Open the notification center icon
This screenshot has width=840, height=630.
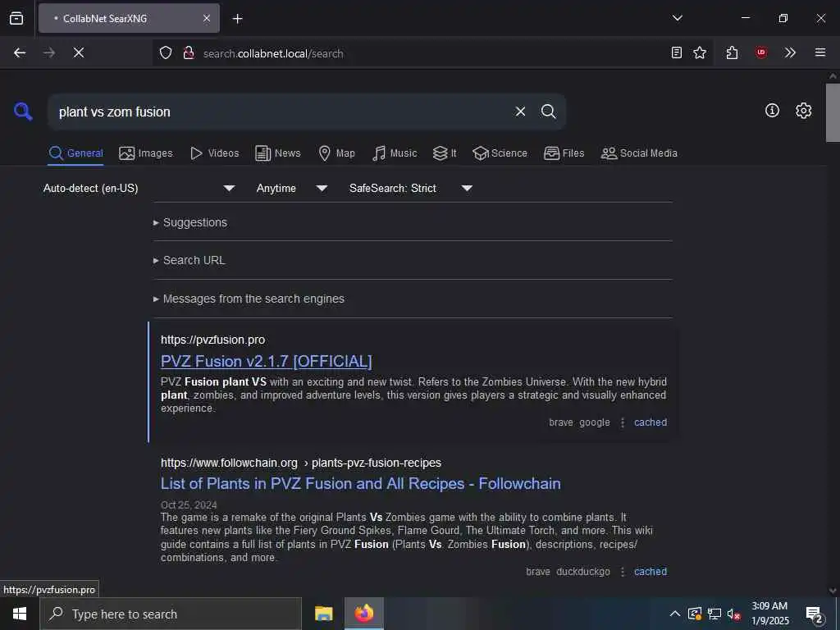pyautogui.click(x=815, y=614)
